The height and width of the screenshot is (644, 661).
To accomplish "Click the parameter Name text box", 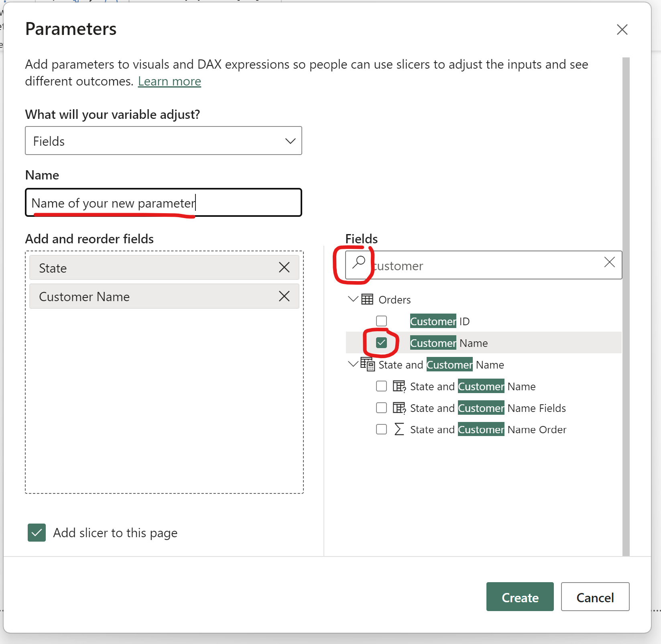I will click(163, 203).
